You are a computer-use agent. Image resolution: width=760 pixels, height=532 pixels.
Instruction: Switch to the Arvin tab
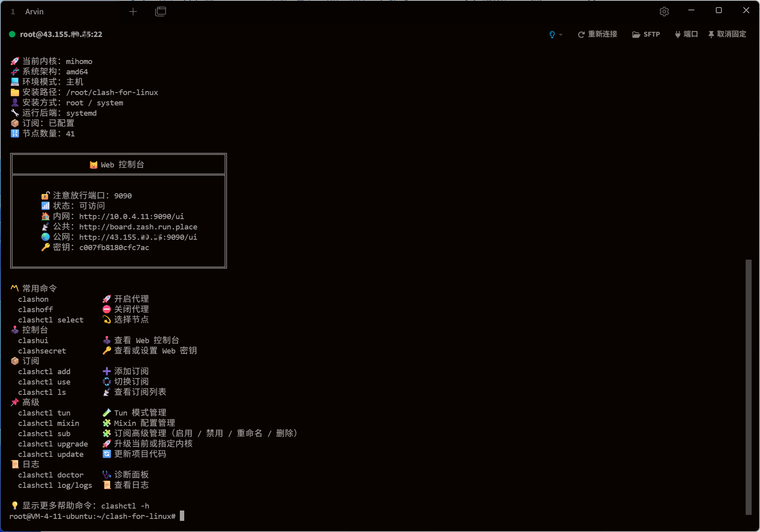tap(34, 12)
